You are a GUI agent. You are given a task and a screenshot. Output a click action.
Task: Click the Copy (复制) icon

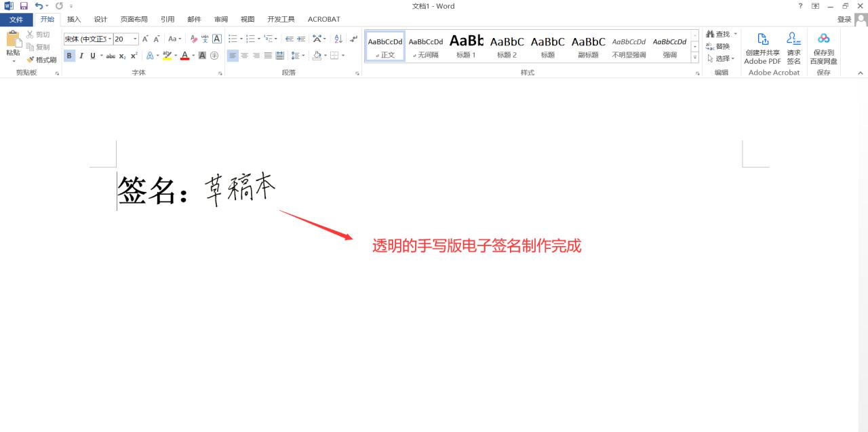(x=30, y=47)
